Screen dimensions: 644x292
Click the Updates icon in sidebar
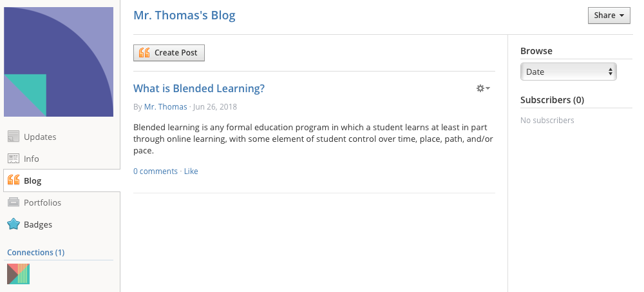(14, 137)
